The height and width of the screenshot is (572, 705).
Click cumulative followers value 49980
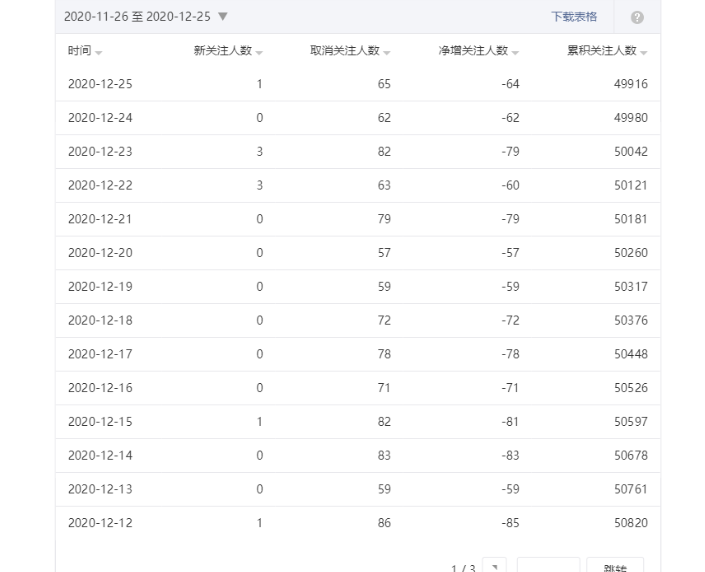tap(631, 118)
